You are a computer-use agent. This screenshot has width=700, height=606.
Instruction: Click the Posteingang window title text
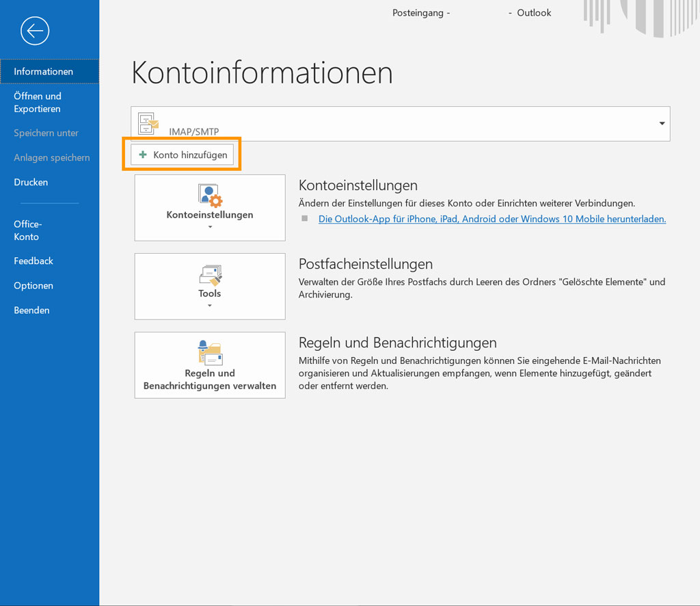[x=418, y=13]
